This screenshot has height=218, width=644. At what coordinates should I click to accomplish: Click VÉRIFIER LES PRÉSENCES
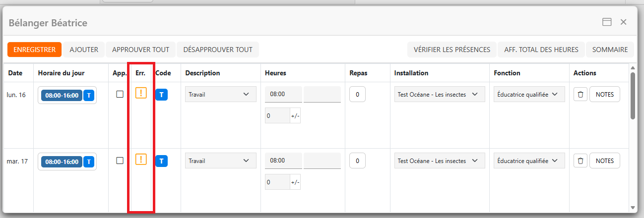tap(451, 50)
